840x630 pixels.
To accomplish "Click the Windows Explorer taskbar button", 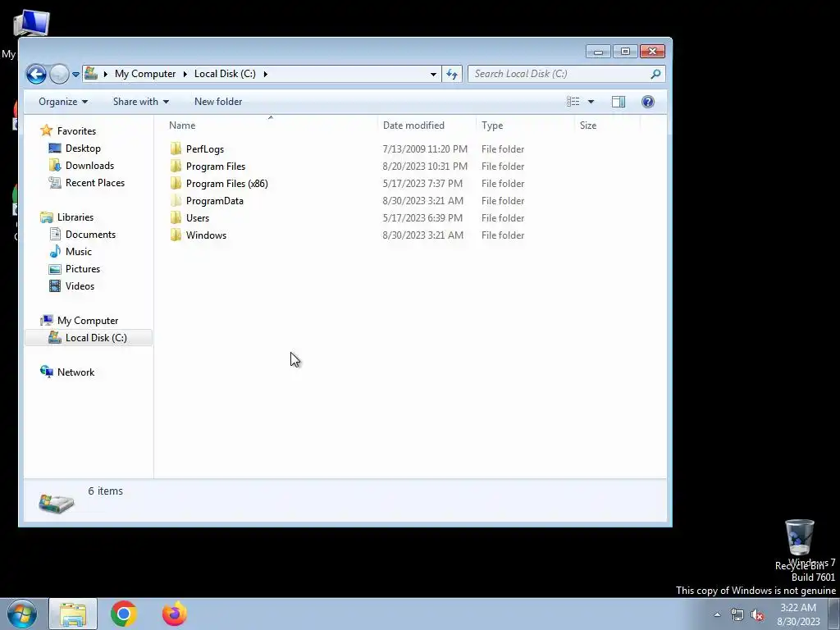I will (73, 614).
